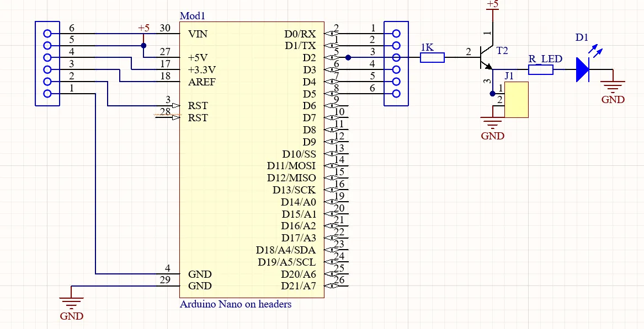
Task: Click the D13/SCK pin label
Action: coord(294,190)
